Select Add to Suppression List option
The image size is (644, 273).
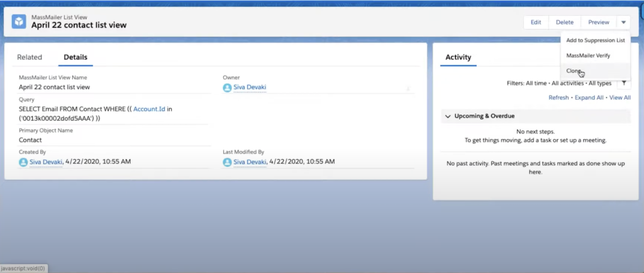(595, 40)
